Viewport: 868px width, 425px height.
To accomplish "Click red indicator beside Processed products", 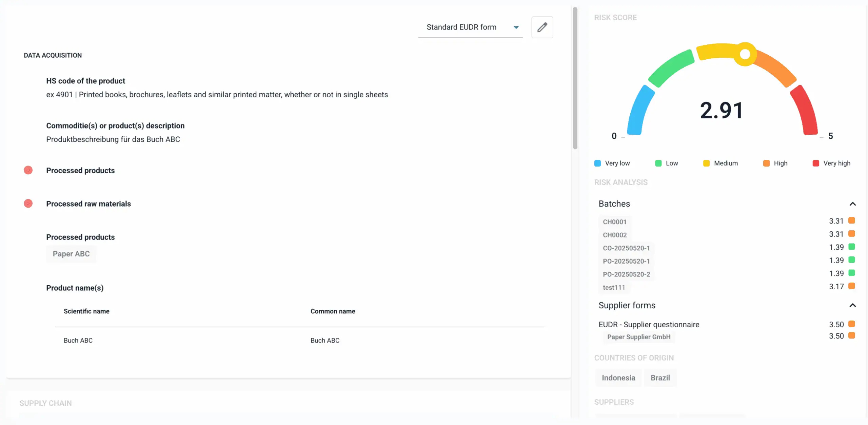I will 28,170.
